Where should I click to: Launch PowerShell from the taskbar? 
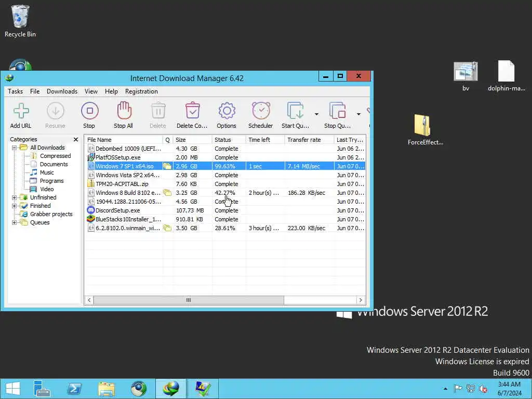[x=74, y=389]
